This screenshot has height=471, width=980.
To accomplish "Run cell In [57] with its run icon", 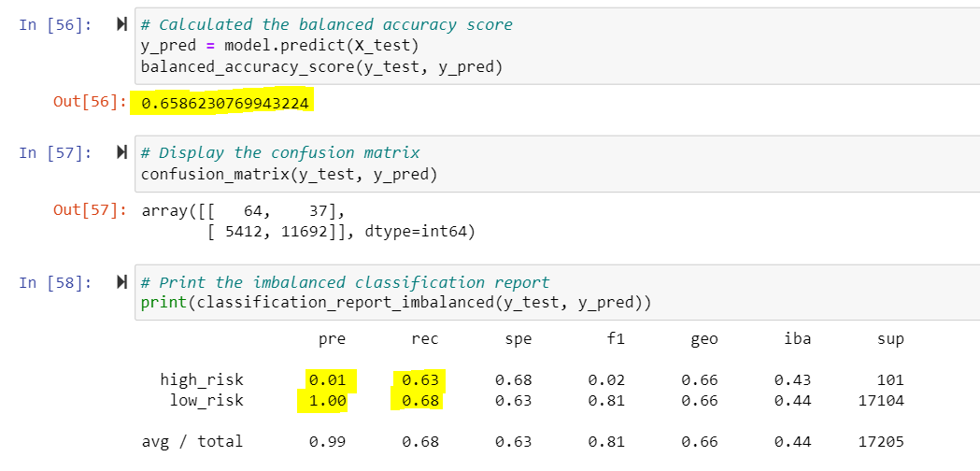I will click(121, 152).
